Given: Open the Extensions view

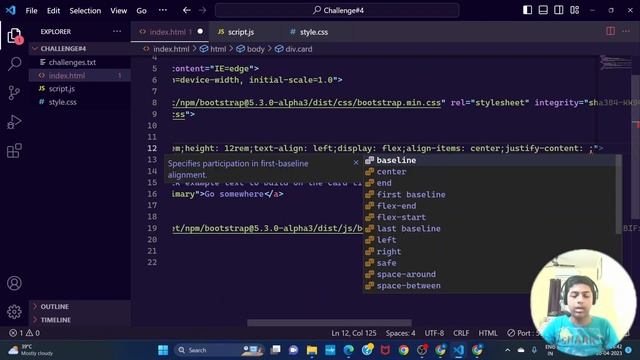Looking at the screenshot, I should tap(14, 151).
